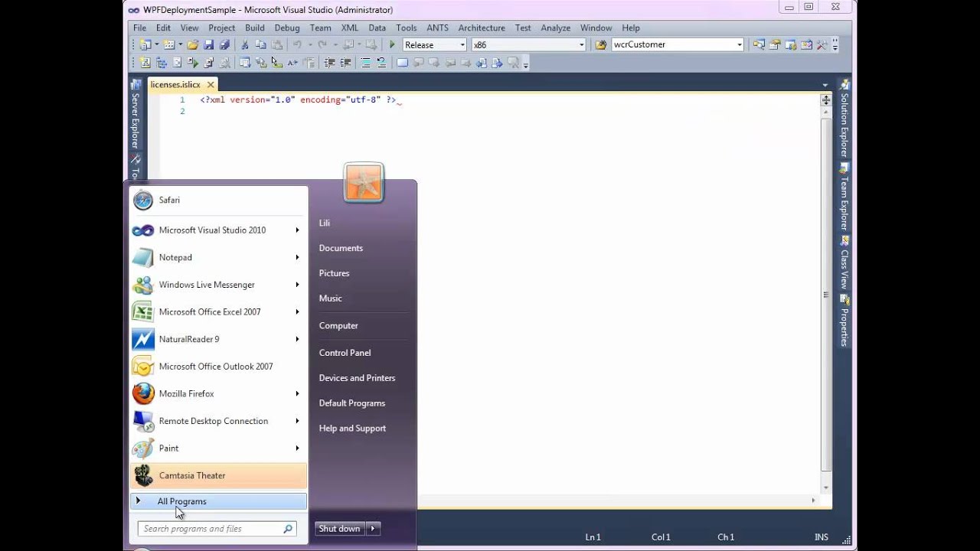This screenshot has height=551, width=980.
Task: Uncomment the selected lines icon
Action: click(381, 63)
